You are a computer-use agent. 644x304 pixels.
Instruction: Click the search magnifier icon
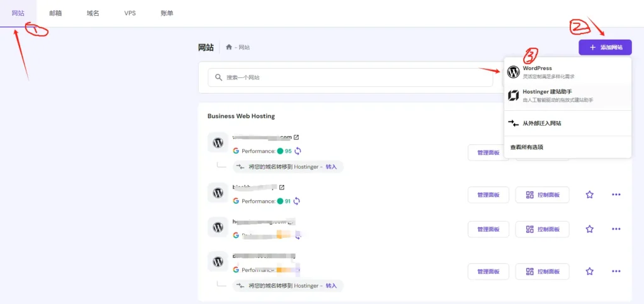click(x=218, y=77)
